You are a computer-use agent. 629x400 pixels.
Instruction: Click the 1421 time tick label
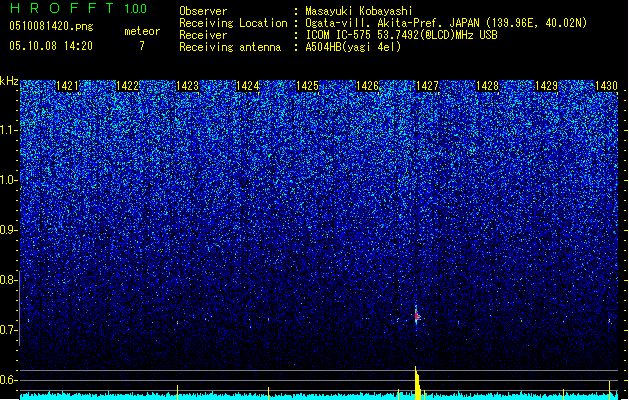pyautogui.click(x=67, y=86)
